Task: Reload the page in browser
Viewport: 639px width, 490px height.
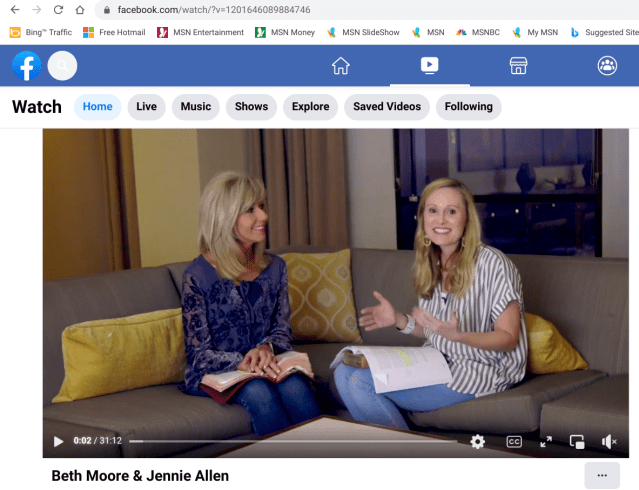Action: pyautogui.click(x=58, y=9)
